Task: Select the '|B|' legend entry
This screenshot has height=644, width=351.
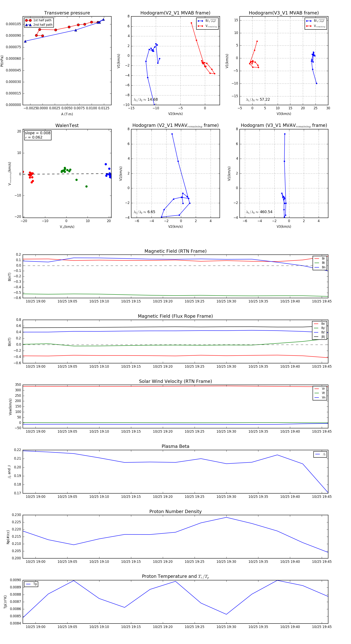Action: [x=320, y=337]
